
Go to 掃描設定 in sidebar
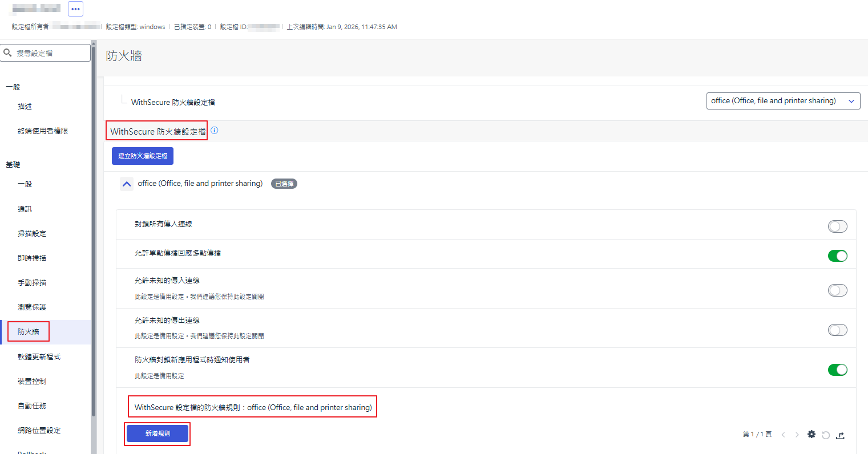point(32,234)
